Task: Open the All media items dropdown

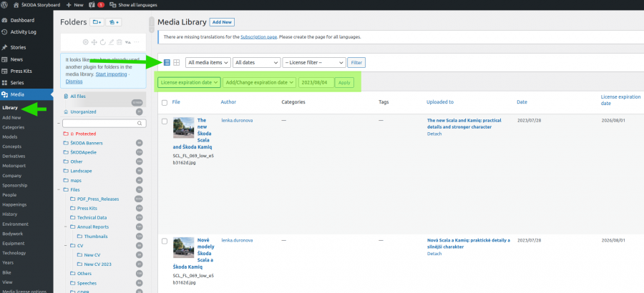Action: pyautogui.click(x=208, y=62)
